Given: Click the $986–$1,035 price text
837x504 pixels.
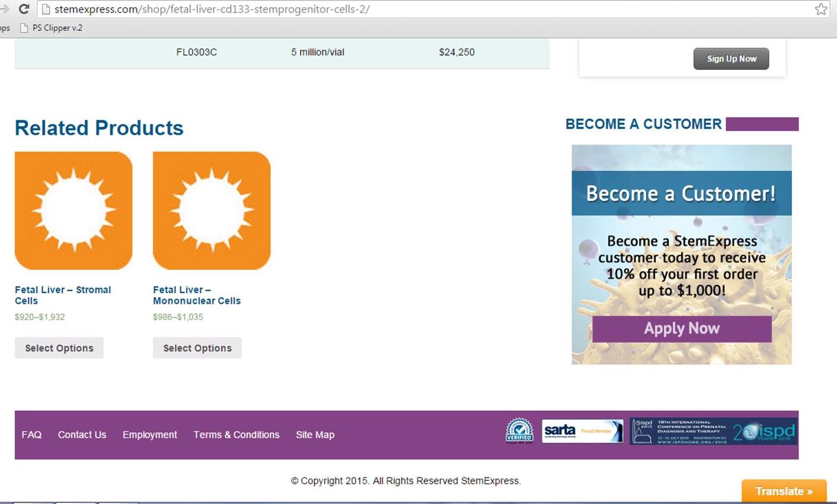Looking at the screenshot, I should pyautogui.click(x=178, y=317).
